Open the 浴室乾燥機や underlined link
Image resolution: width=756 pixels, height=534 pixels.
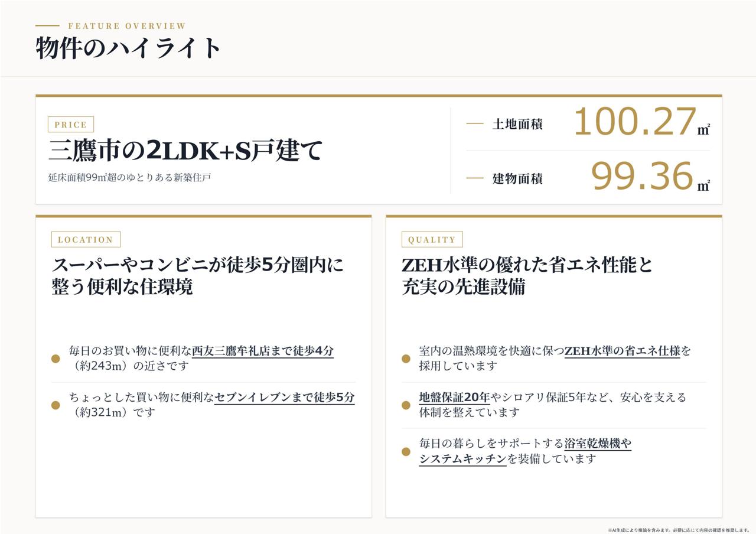click(598, 444)
